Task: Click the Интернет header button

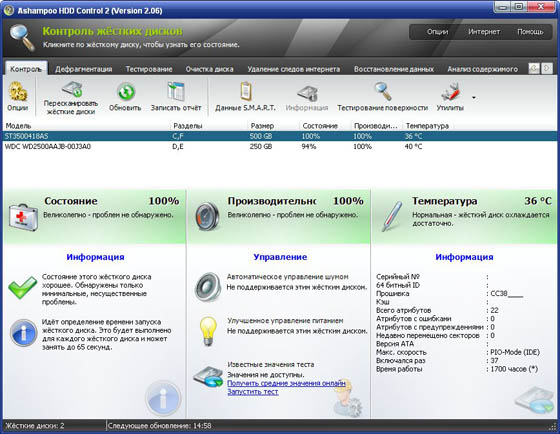Action: coord(484,32)
